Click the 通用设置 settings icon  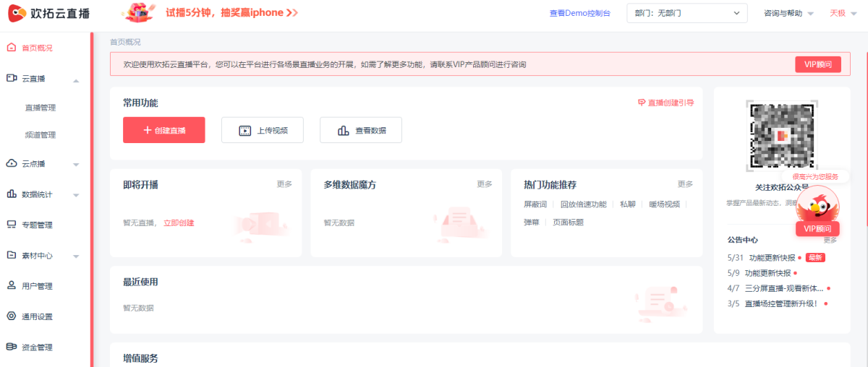click(11, 316)
